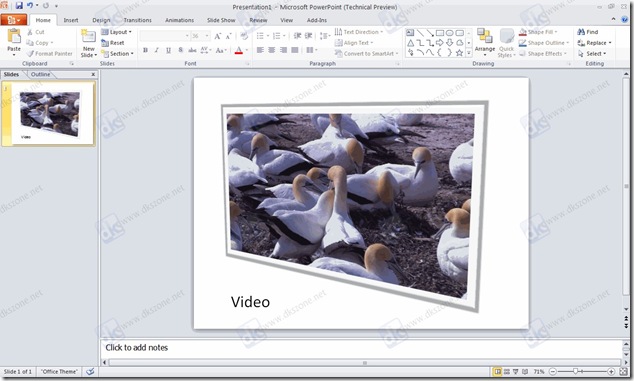This screenshot has width=634, height=381.
Task: Reset the slide layout
Action: click(x=113, y=43)
